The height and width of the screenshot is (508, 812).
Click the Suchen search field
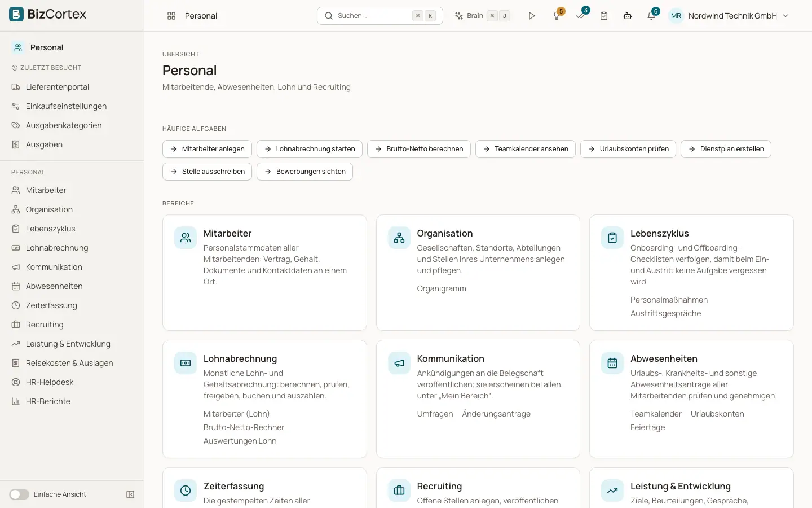click(x=379, y=16)
